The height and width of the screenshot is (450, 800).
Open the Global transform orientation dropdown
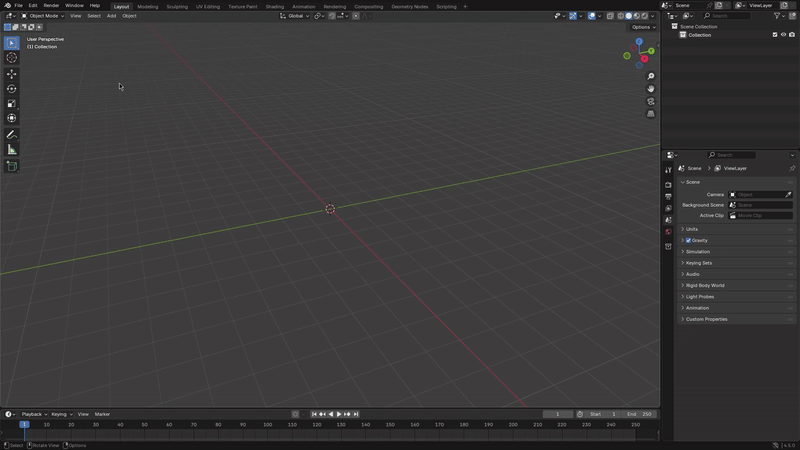coord(294,16)
